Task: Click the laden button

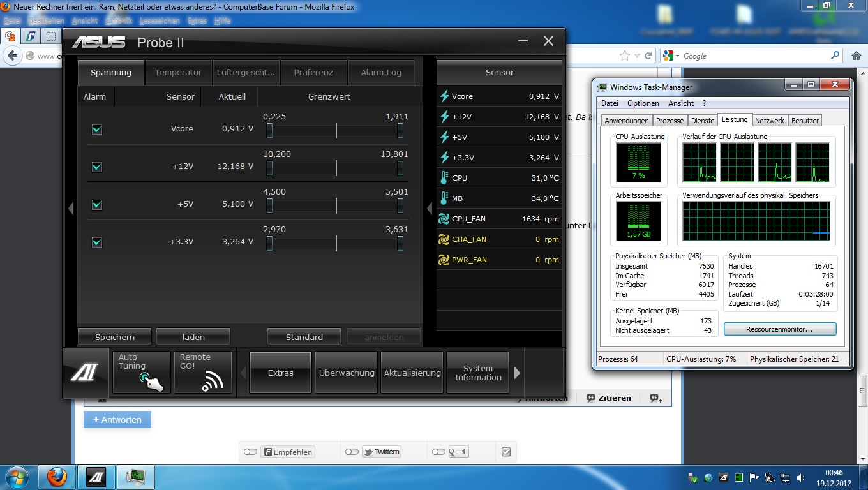Action: tap(193, 337)
